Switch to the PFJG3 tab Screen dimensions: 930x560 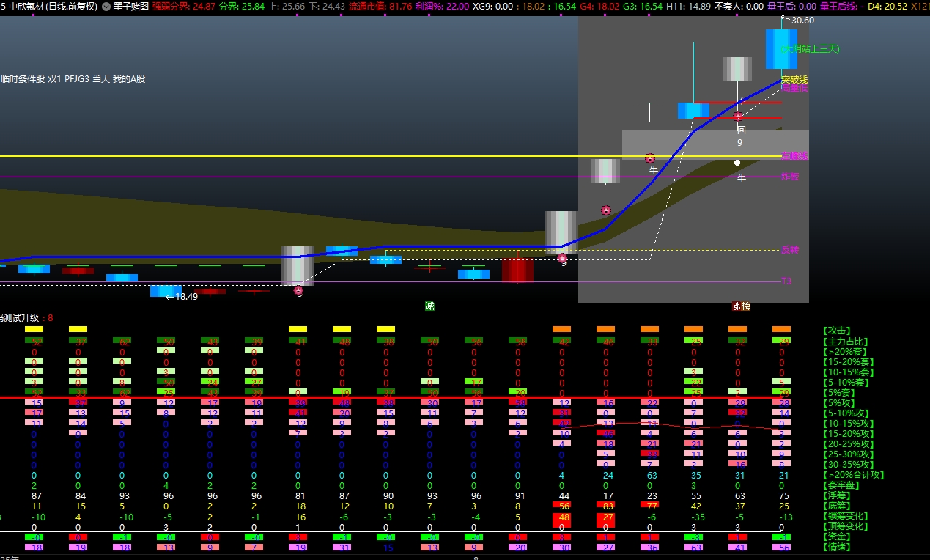(78, 78)
